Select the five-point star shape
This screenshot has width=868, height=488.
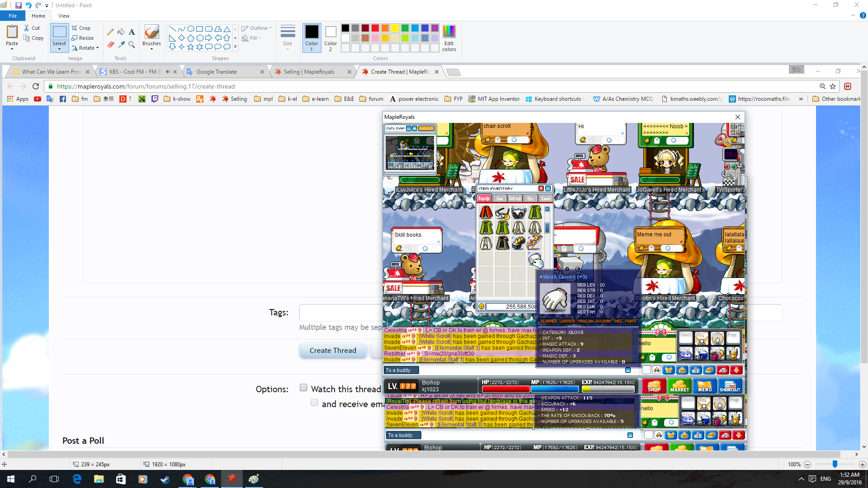click(x=190, y=47)
